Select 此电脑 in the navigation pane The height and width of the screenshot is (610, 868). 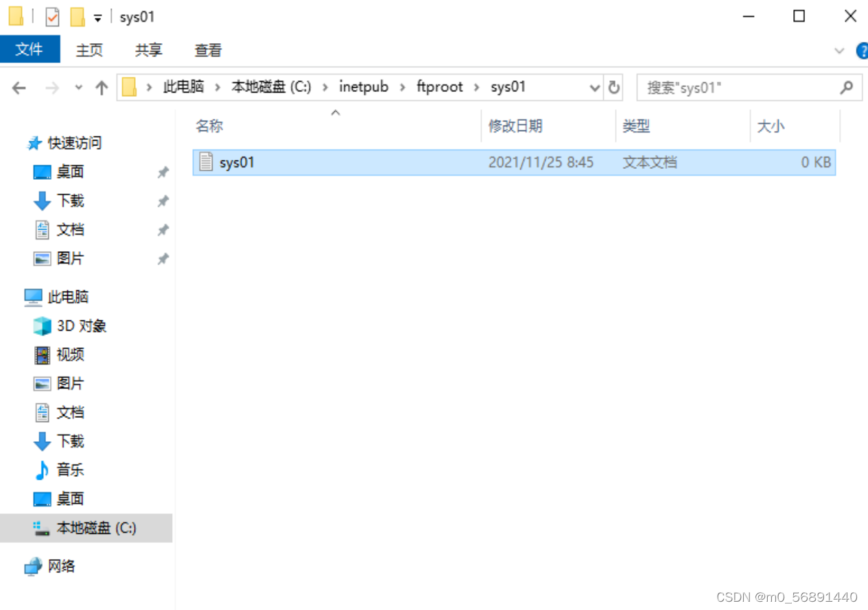click(x=68, y=296)
